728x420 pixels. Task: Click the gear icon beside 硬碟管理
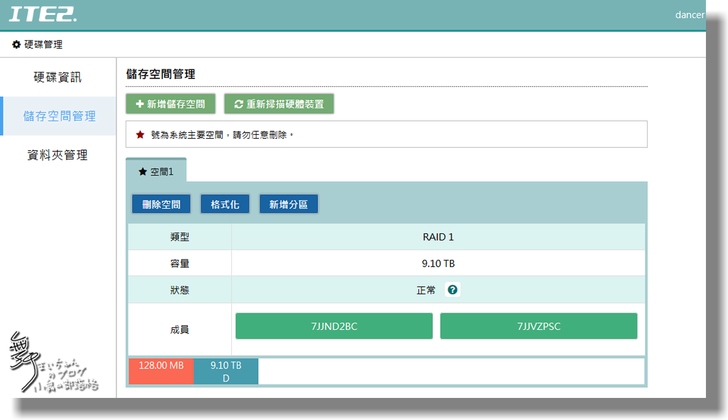point(16,45)
